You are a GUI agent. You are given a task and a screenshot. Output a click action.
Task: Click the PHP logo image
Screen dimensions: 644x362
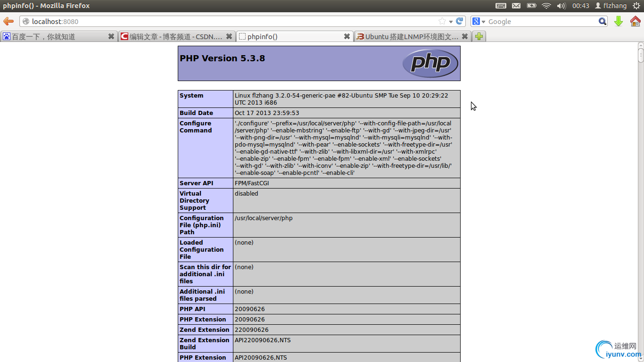point(430,63)
